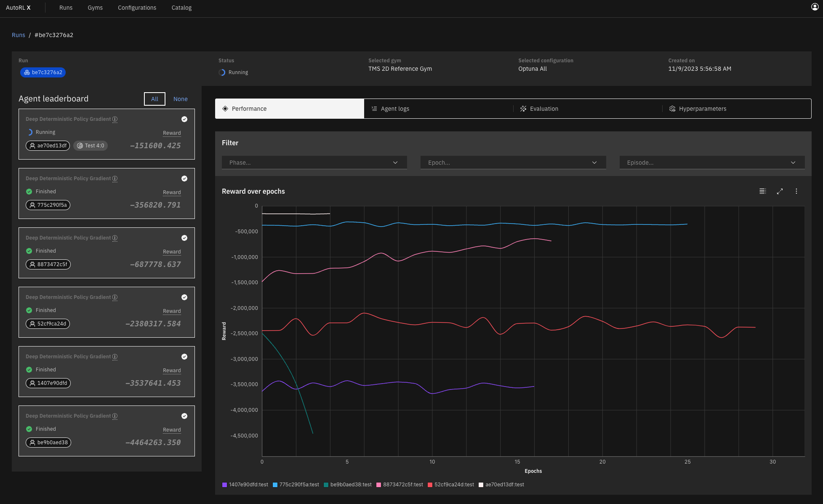Click the Performance tab icon
Viewport: 823px width, 504px height.
pos(226,108)
